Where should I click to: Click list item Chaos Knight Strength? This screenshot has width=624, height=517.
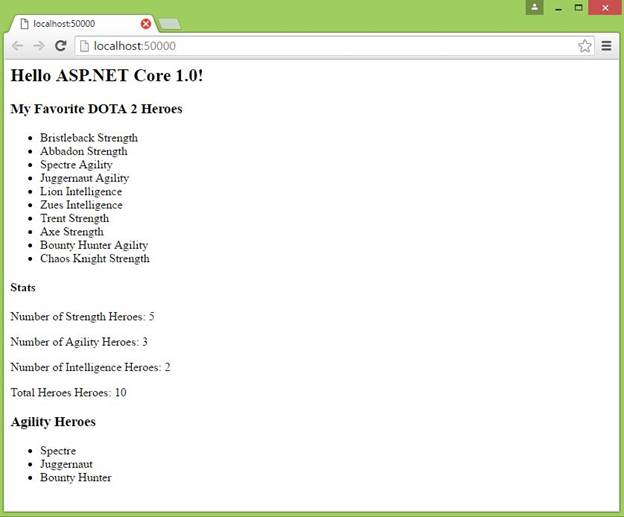(95, 259)
